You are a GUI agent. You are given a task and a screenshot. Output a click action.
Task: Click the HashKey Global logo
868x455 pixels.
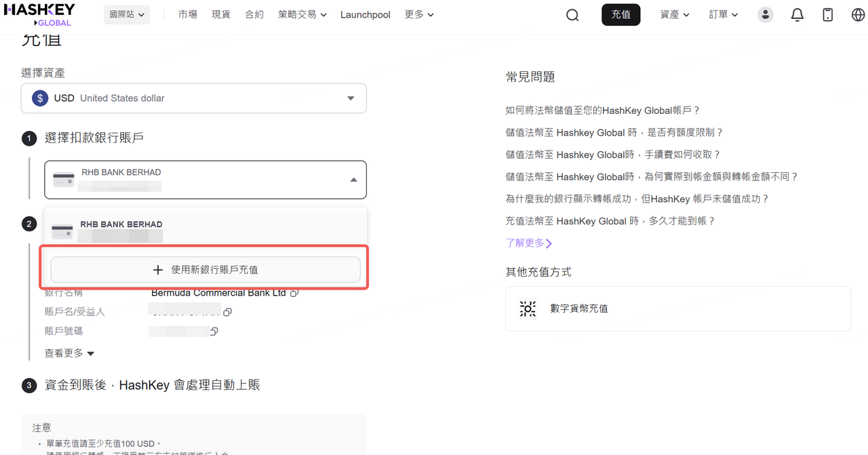[x=40, y=14]
